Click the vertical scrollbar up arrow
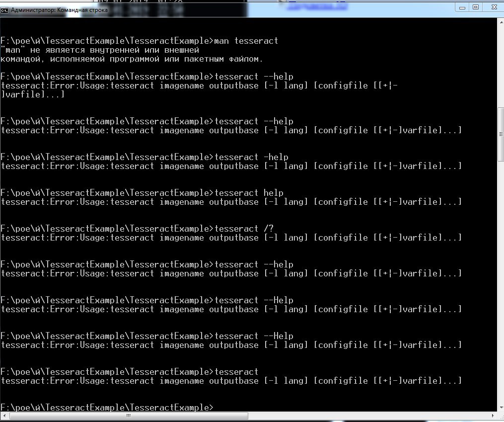Image resolution: width=504 pixels, height=422 pixels. pos(501,22)
